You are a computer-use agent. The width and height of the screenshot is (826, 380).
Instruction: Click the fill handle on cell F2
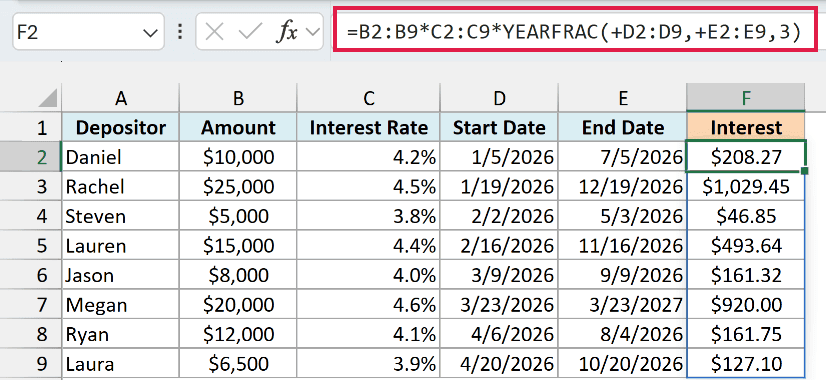804,171
